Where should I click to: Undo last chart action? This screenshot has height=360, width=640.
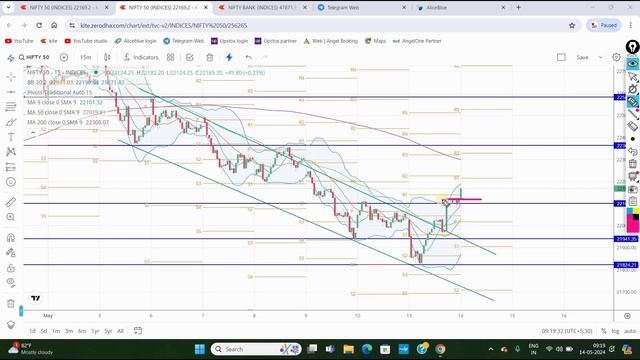click(x=249, y=57)
